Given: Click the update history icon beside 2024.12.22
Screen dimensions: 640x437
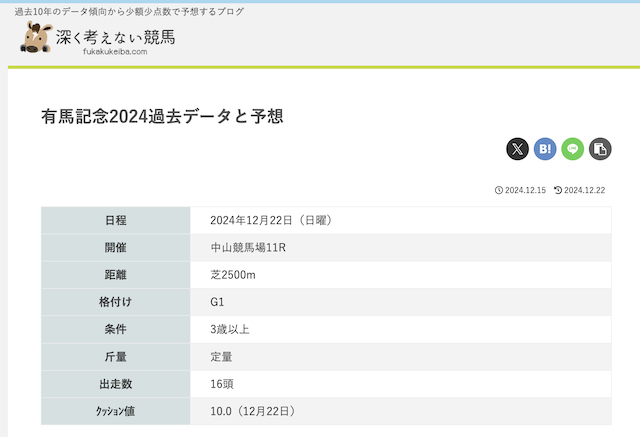Looking at the screenshot, I should click(558, 190).
